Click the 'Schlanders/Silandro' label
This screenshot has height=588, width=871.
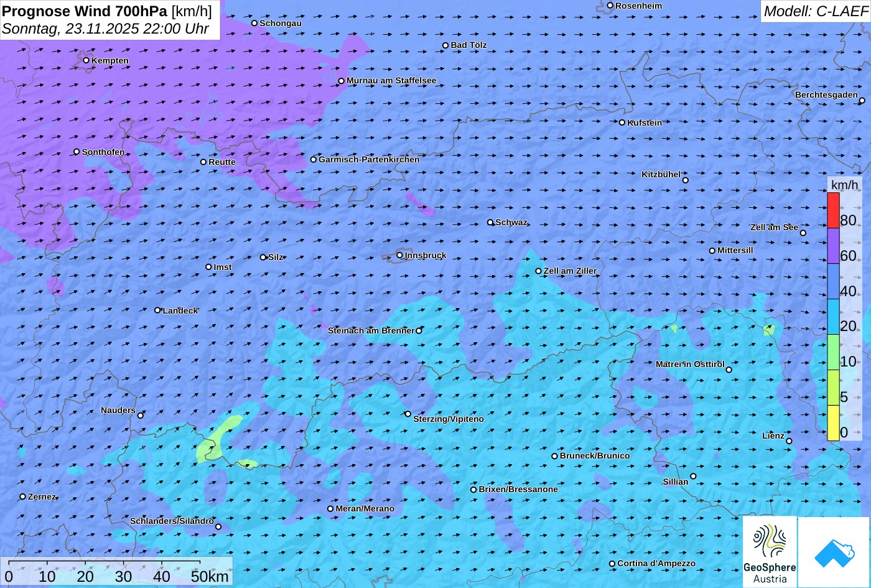point(172,521)
